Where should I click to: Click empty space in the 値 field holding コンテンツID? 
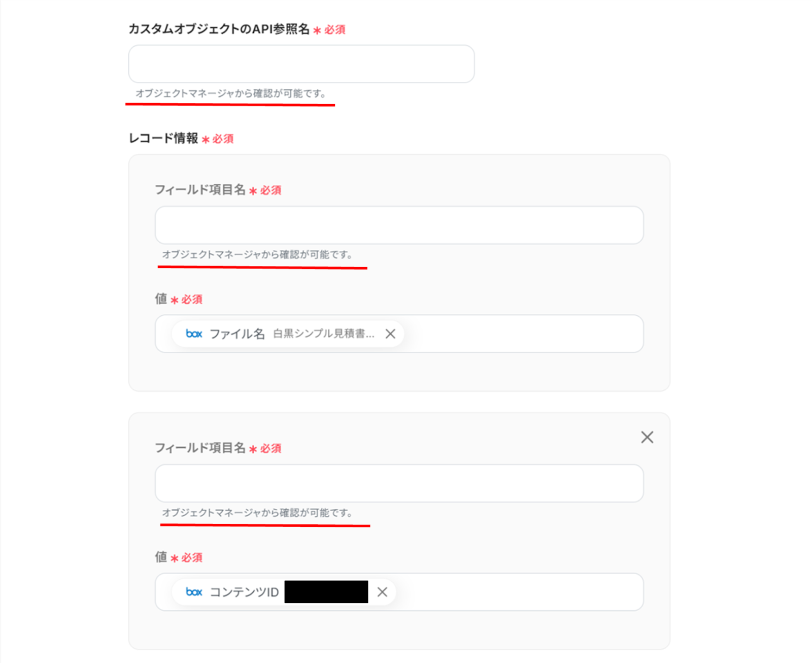coord(518,592)
